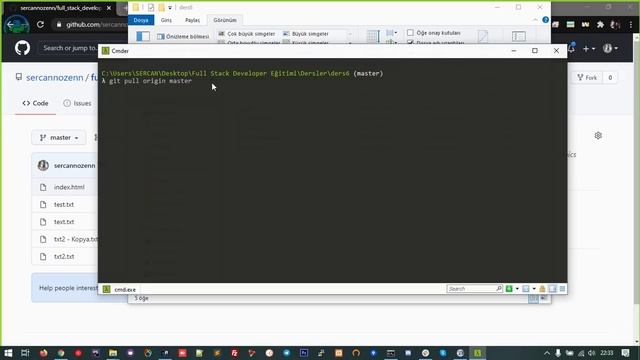Open the test.txt file link
The image size is (640, 360).
(64, 204)
